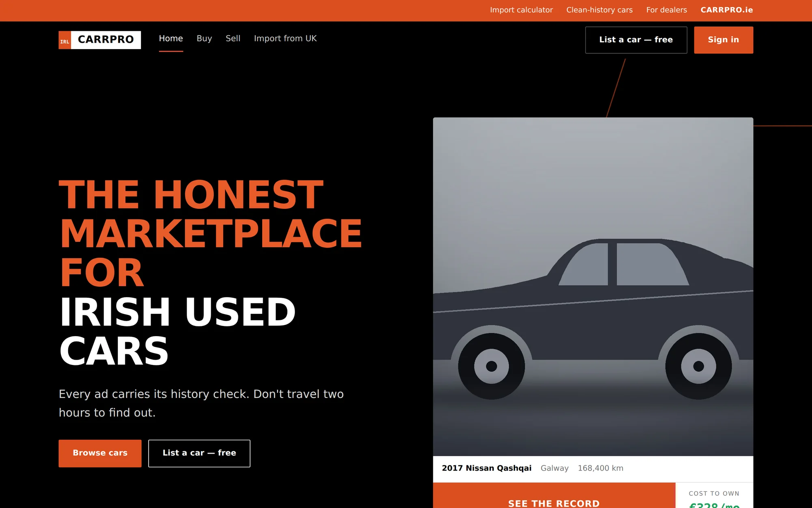Open the Nissan Qashqai car photo

click(593, 287)
